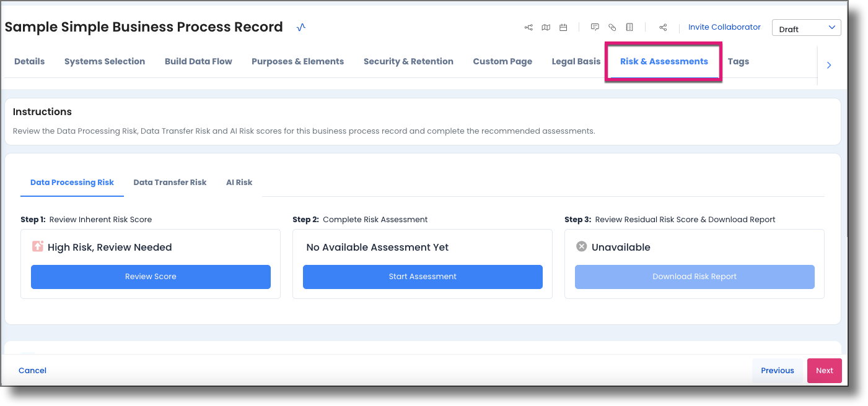Open the risk activity pulse icon beside the title
The height and width of the screenshot is (406, 868).
(301, 27)
